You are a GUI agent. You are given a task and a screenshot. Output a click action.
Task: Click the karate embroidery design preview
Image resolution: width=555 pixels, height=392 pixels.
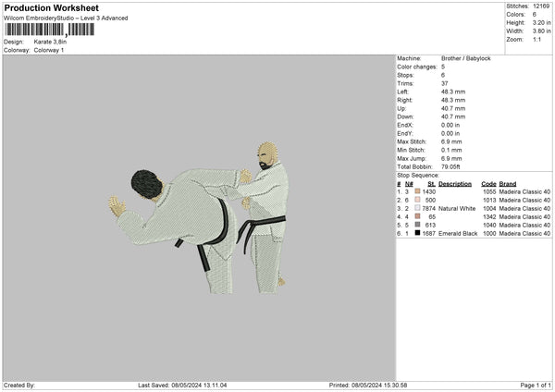[198, 217]
